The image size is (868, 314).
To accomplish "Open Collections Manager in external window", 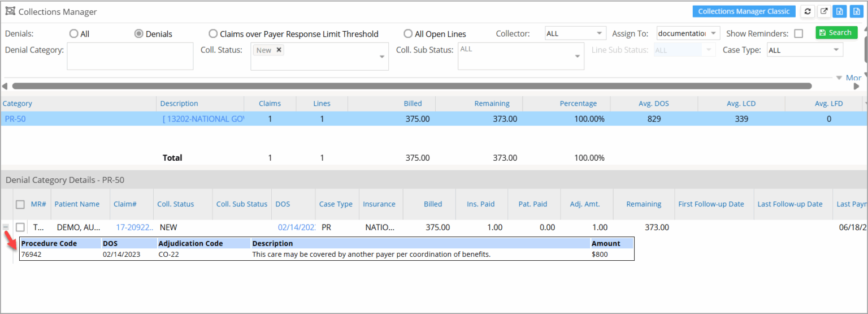I will 824,11.
